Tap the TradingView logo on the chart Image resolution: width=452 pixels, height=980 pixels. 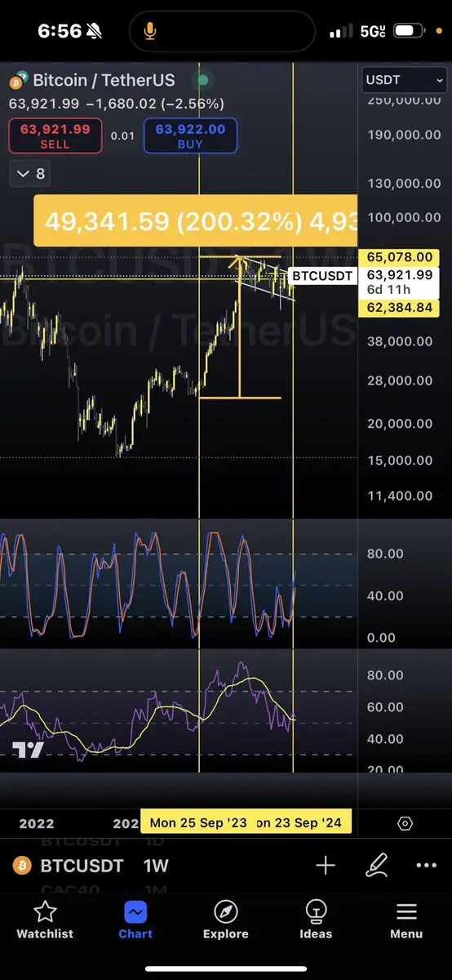28,751
